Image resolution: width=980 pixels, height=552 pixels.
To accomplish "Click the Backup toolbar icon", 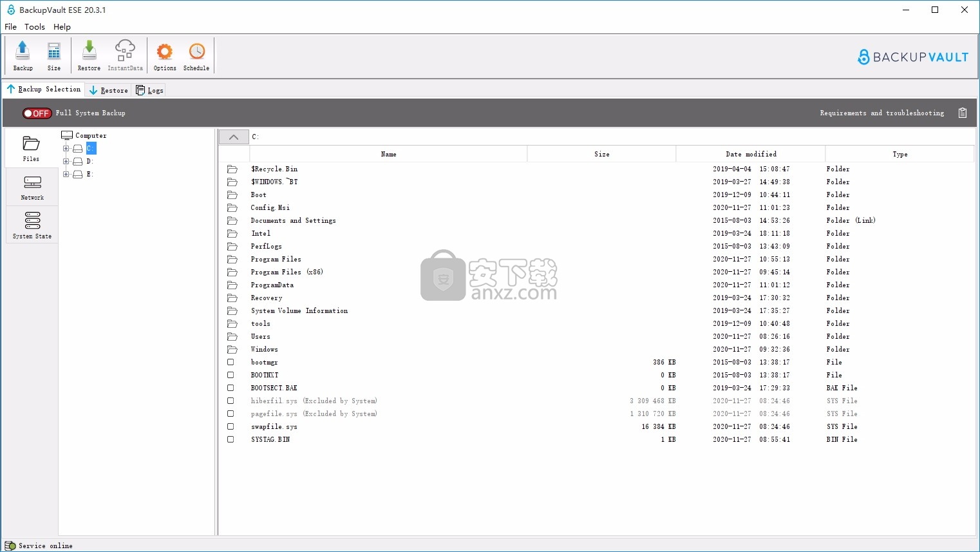I will click(23, 55).
